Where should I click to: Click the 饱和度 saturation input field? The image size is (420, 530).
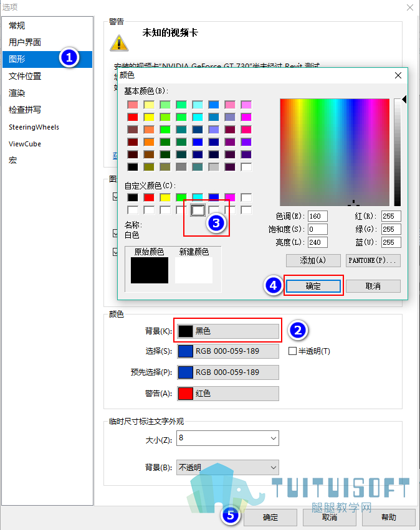coord(318,229)
